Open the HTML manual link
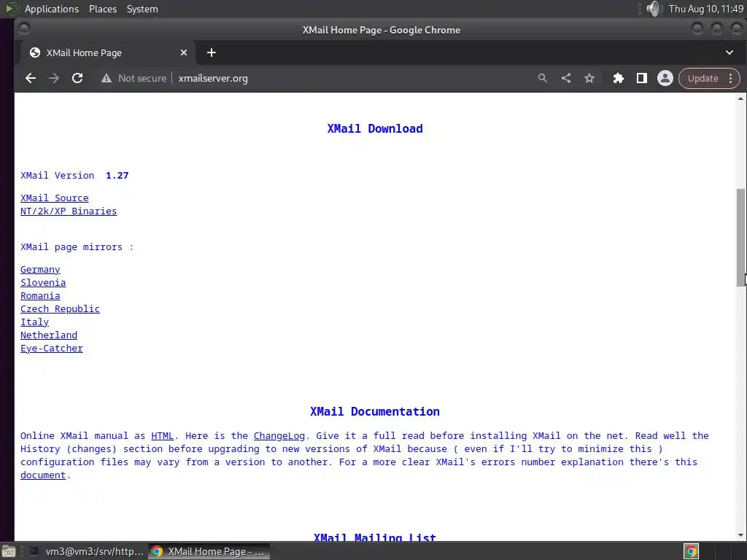 pyautogui.click(x=163, y=436)
